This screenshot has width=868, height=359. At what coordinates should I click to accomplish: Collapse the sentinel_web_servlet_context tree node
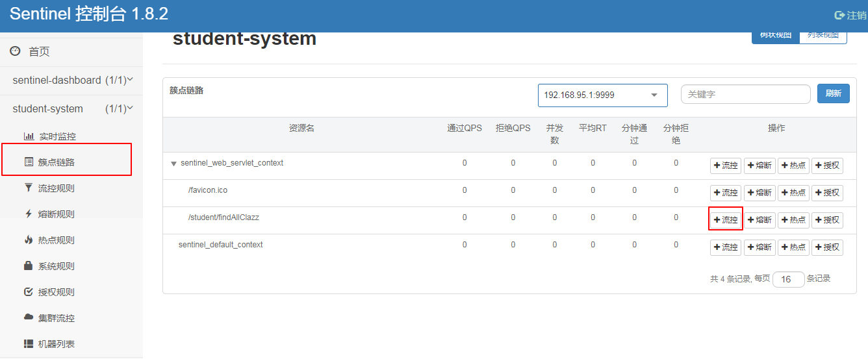click(x=173, y=164)
